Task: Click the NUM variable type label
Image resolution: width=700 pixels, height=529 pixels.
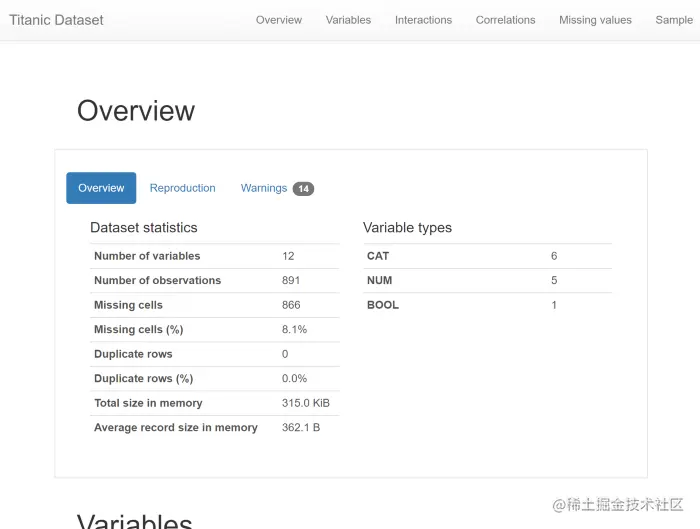Action: tap(379, 280)
